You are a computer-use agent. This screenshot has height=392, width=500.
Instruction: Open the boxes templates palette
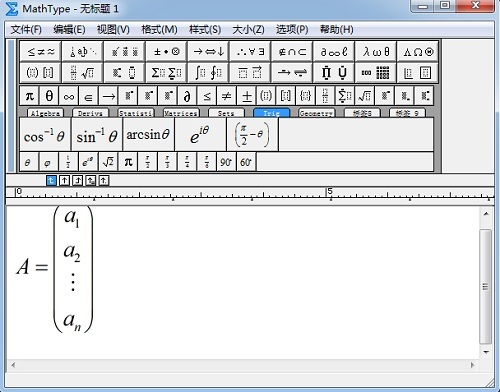coord(418,72)
